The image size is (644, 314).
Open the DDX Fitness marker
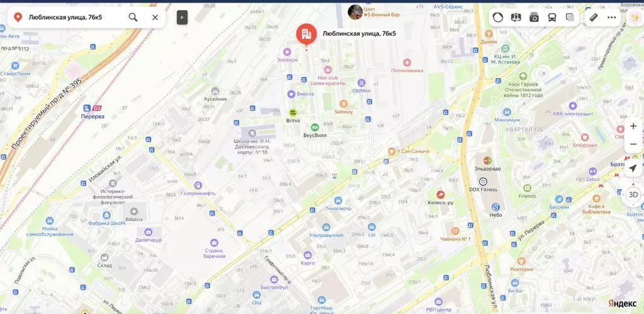[483, 181]
